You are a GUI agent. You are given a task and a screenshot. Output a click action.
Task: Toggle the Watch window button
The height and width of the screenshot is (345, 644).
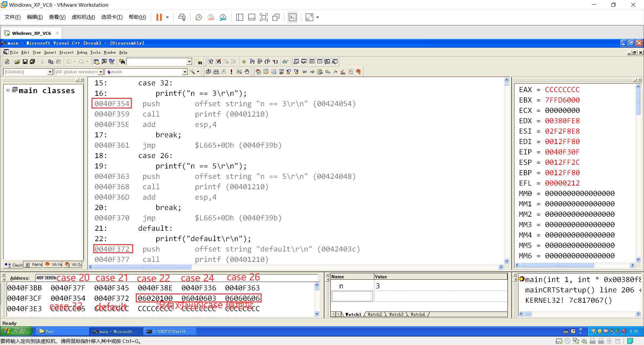coord(296,62)
